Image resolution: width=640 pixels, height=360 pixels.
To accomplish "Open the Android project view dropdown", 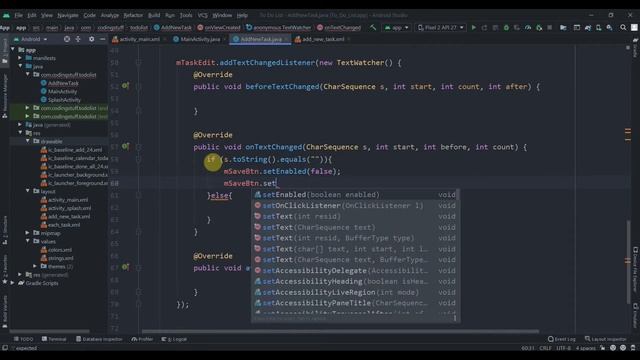I will tap(31, 39).
